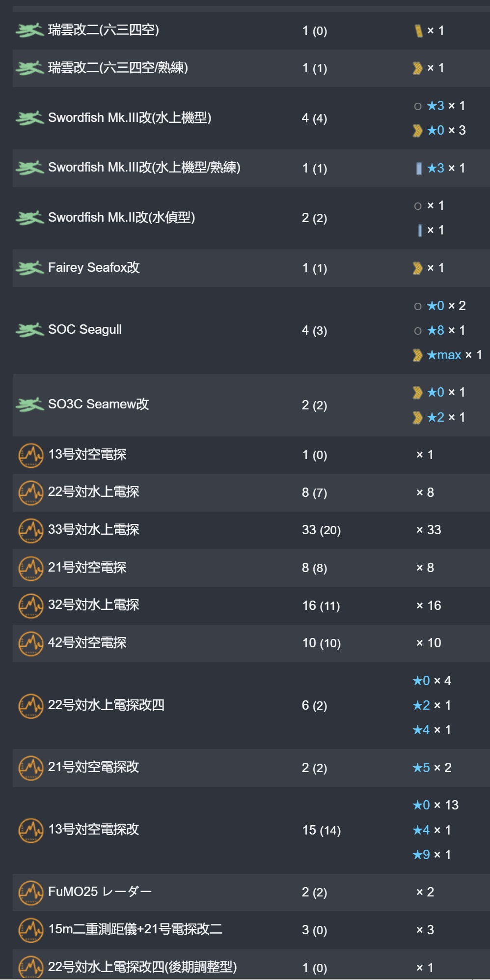
Task: Click the seaplane icon beside 瑞雲改二(六三四空)
Action: coord(30,30)
